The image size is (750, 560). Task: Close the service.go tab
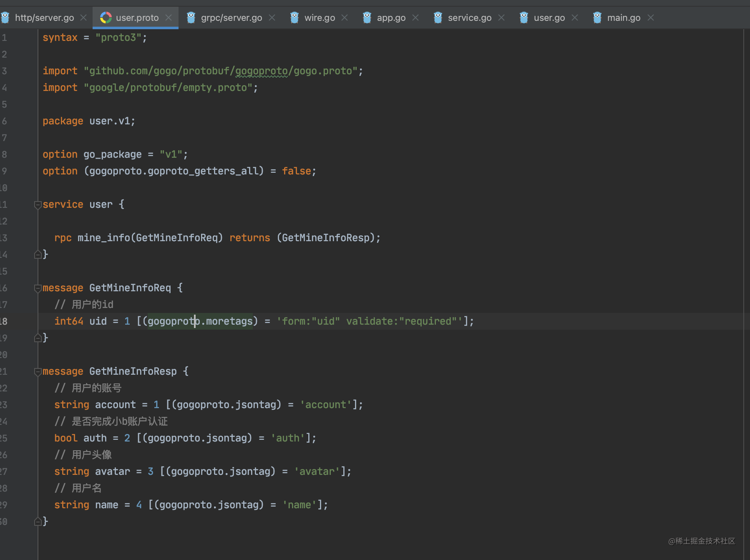[x=501, y=18]
